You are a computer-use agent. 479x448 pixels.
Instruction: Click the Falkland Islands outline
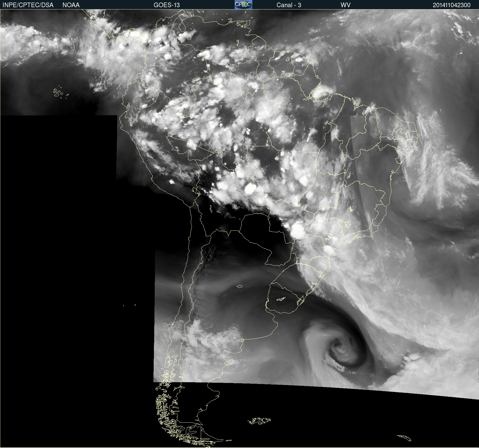click(x=259, y=421)
